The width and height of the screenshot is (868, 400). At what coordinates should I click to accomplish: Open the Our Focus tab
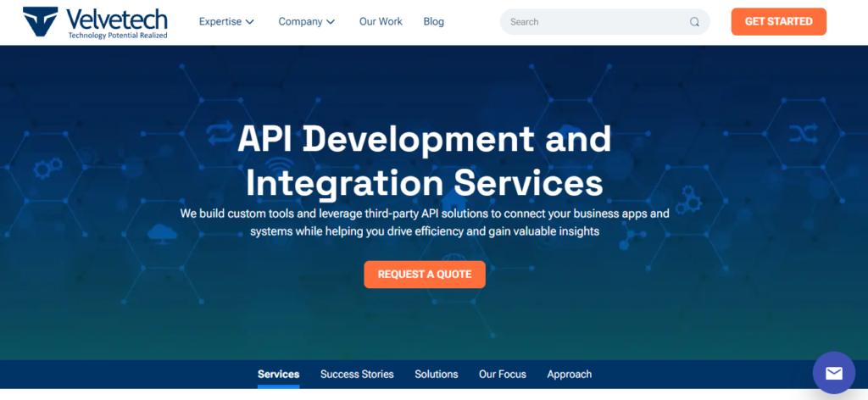(502, 374)
